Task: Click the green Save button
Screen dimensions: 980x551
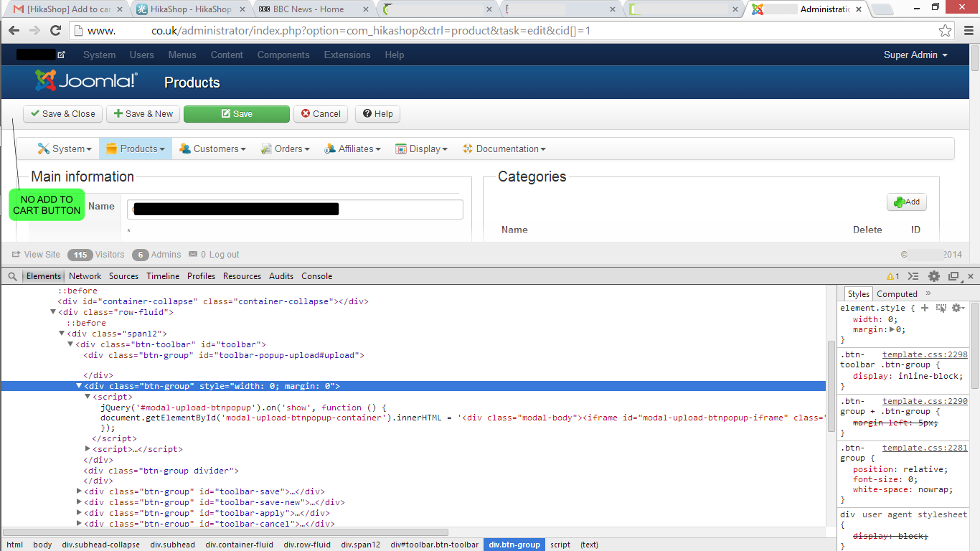Action: tap(237, 114)
